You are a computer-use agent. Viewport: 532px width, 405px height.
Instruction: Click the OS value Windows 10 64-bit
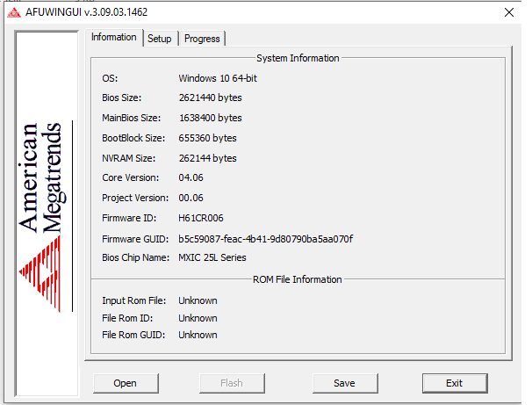point(218,78)
